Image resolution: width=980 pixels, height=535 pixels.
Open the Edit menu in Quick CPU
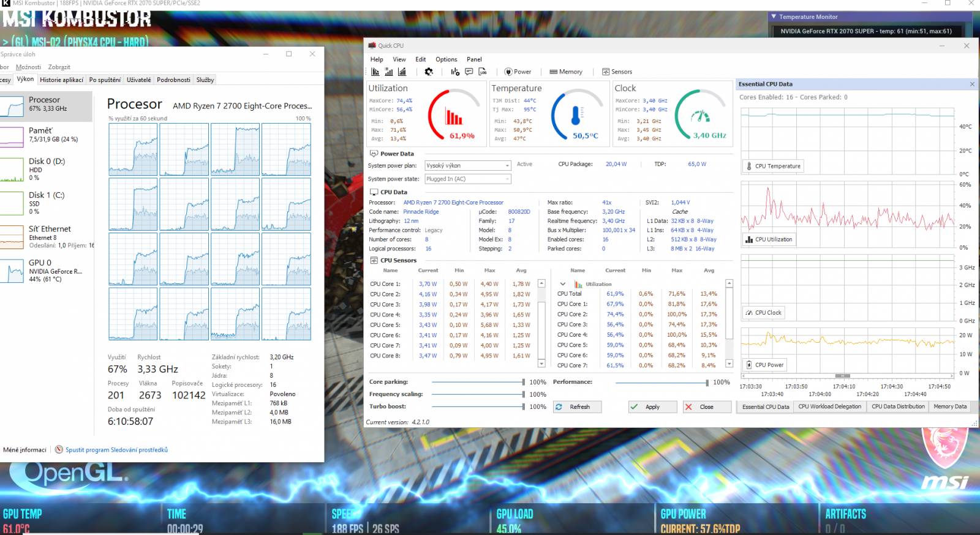pyautogui.click(x=420, y=59)
